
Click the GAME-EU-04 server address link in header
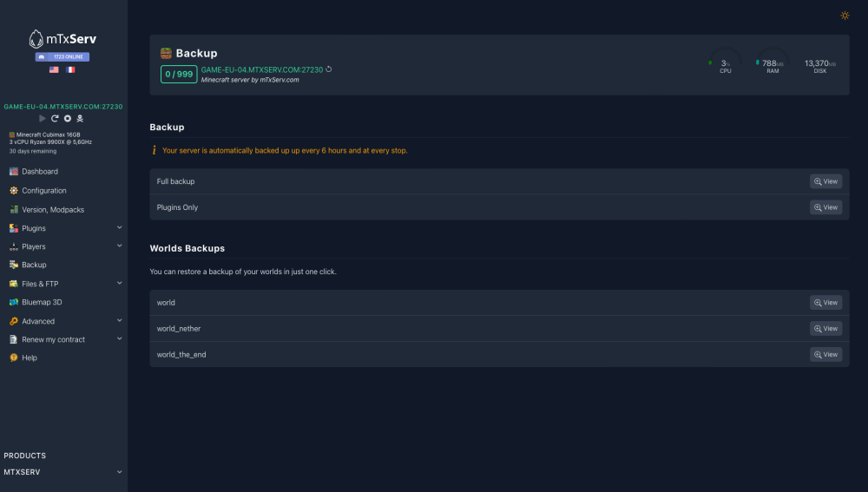(261, 69)
